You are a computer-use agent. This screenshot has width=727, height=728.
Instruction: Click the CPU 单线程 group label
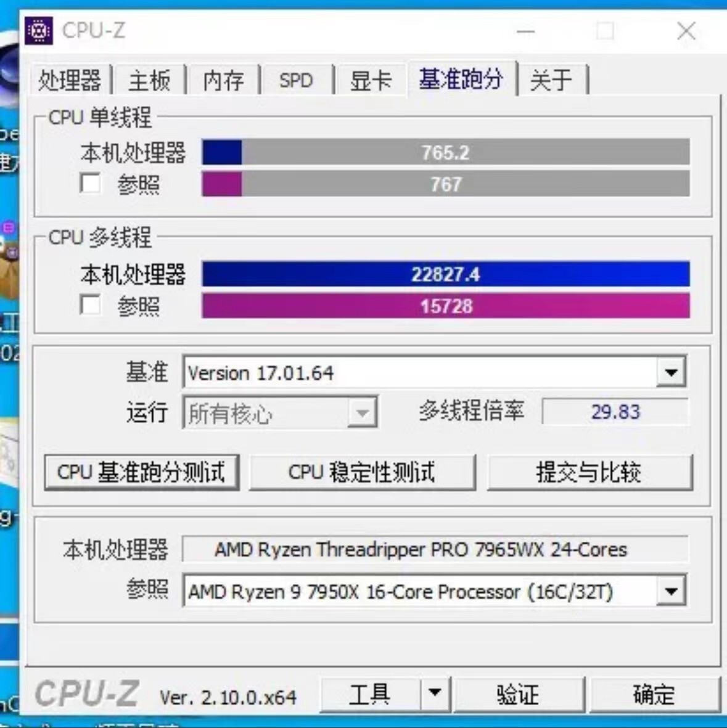[100, 117]
